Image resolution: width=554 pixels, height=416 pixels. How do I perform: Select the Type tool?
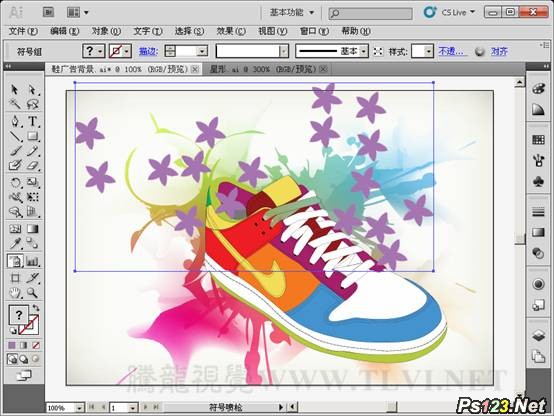(x=32, y=121)
